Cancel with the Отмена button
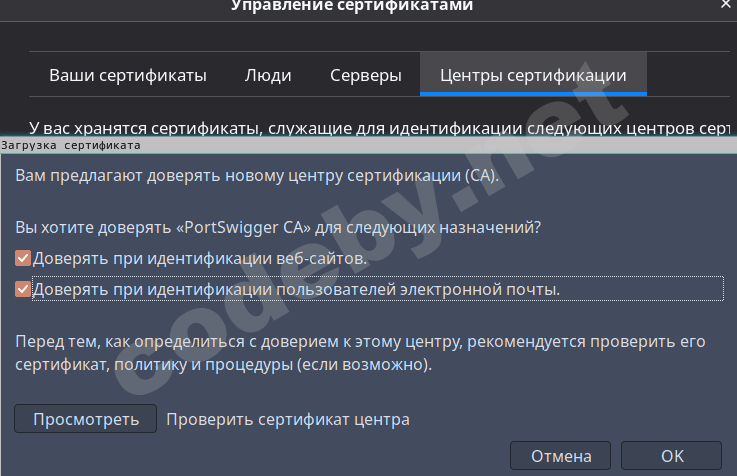Image resolution: width=737 pixels, height=476 pixels. 560,456
